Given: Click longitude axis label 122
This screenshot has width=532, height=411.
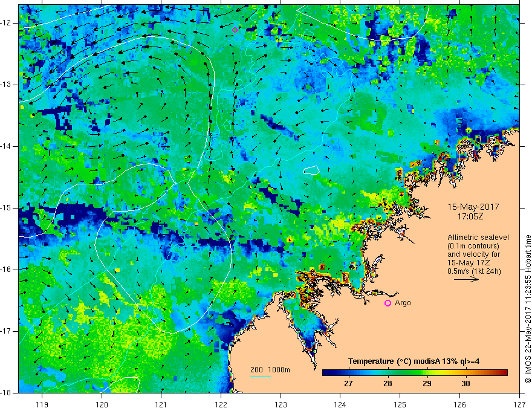Looking at the screenshot, I should click(x=221, y=404).
